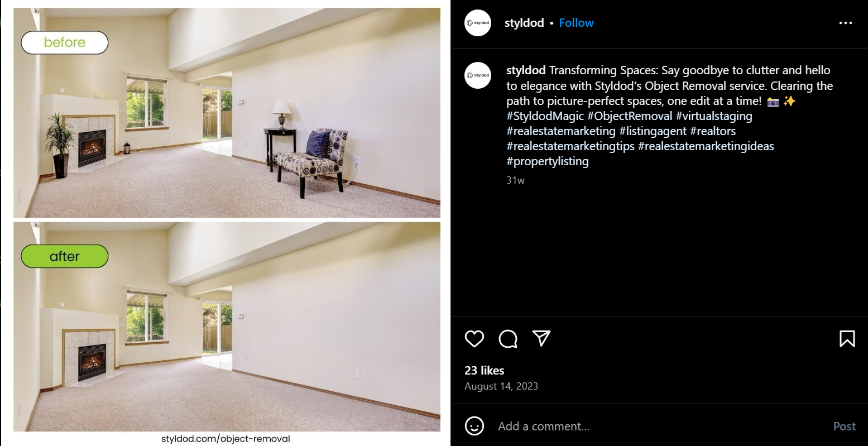Save the post with the bookmark icon
Image resolution: width=868 pixels, height=446 pixels.
tap(847, 339)
